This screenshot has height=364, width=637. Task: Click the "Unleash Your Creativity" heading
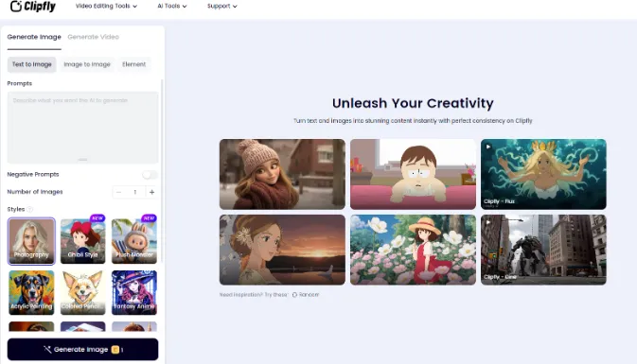[413, 103]
